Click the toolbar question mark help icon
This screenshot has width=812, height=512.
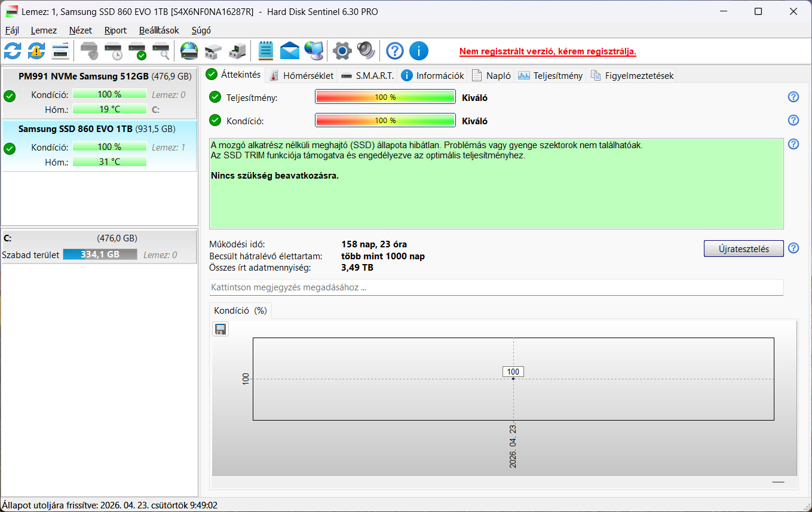395,51
